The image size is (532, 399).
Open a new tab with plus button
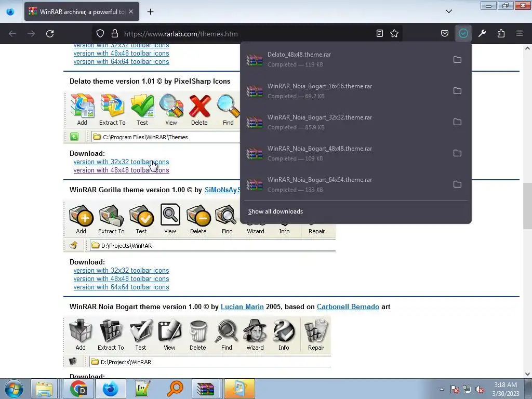150,12
